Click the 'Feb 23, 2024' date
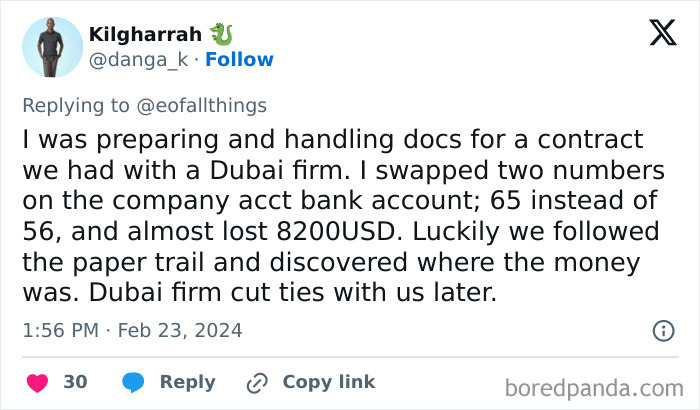 tap(178, 330)
